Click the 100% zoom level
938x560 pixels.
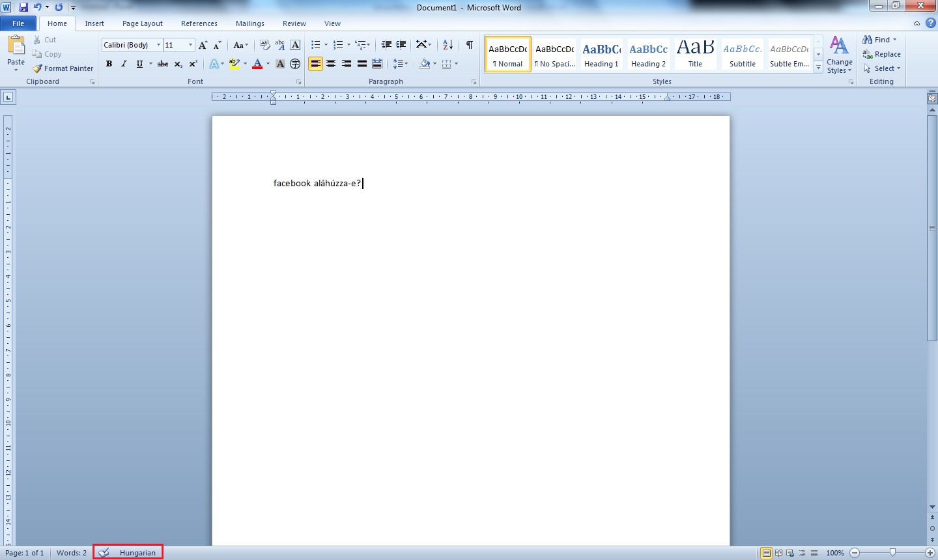tap(835, 553)
